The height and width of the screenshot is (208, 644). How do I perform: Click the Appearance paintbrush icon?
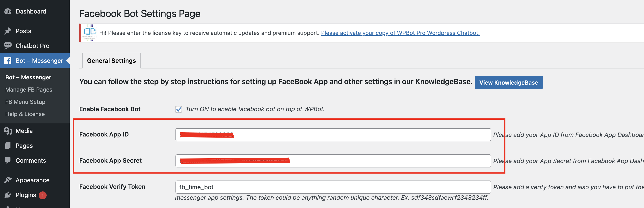coord(8,180)
